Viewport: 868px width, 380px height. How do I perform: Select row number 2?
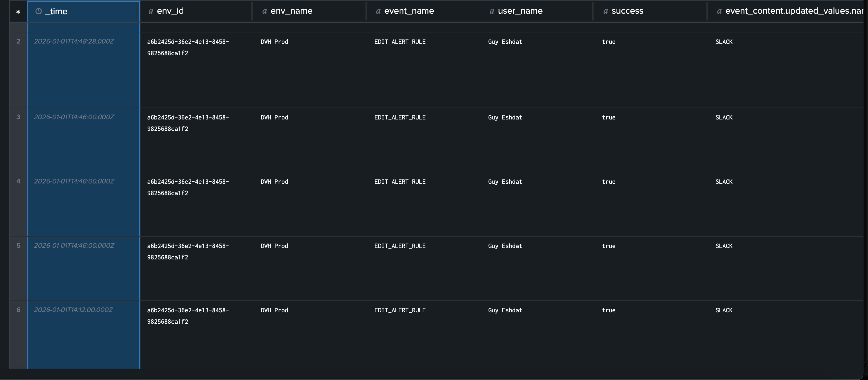click(x=18, y=41)
